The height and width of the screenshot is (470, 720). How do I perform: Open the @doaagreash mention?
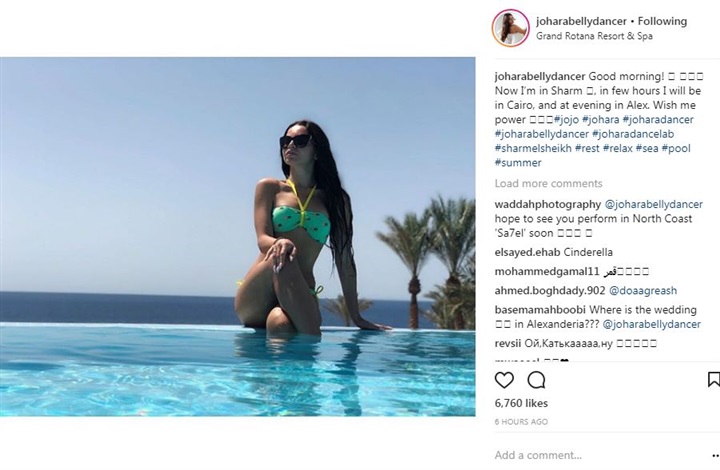click(643, 291)
